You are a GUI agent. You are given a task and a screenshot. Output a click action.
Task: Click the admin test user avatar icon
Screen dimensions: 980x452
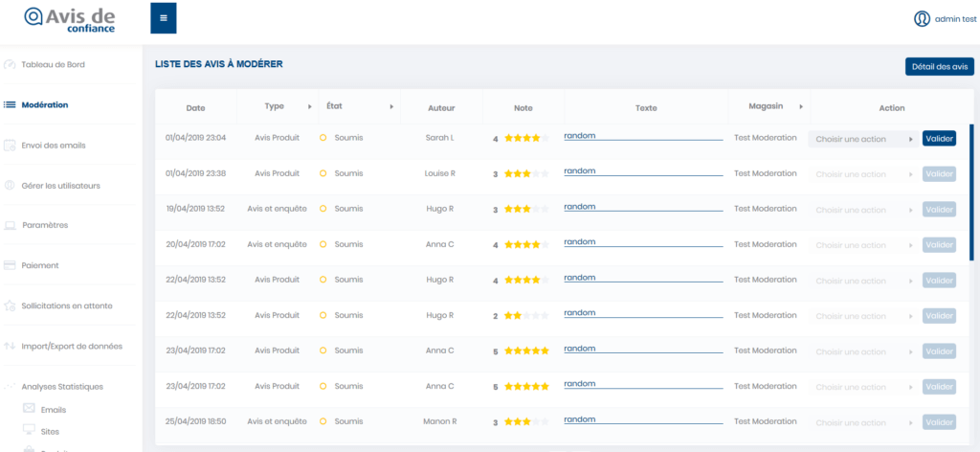coord(922,18)
